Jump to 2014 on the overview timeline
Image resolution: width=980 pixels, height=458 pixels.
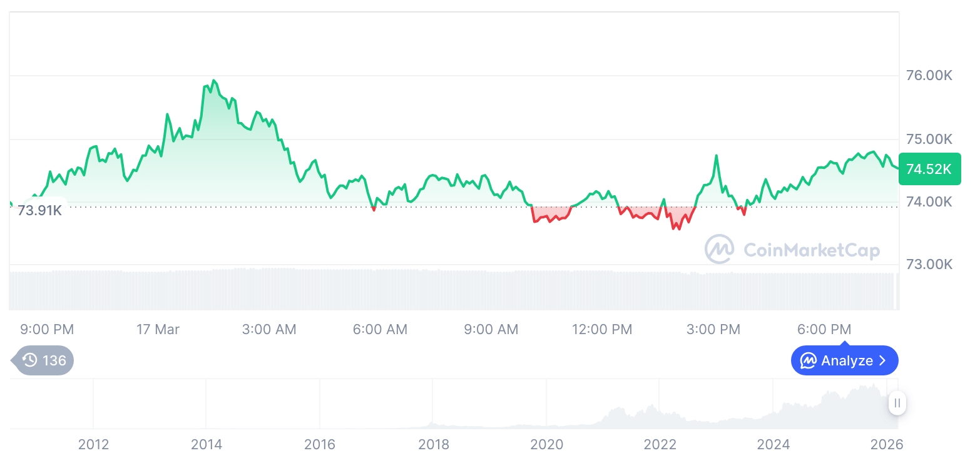(207, 444)
